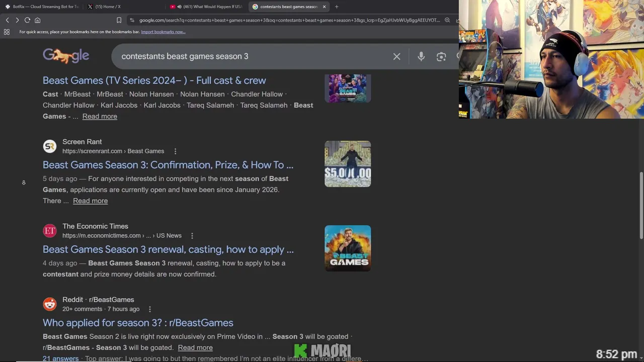
Task: Go back using the browser back arrow
Action: pyautogui.click(x=7, y=20)
